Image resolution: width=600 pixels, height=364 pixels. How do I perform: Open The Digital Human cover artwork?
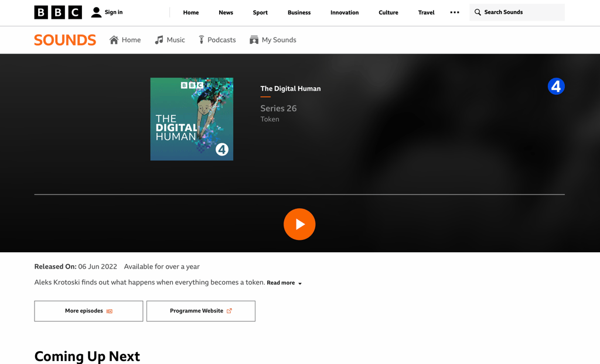pyautogui.click(x=192, y=119)
